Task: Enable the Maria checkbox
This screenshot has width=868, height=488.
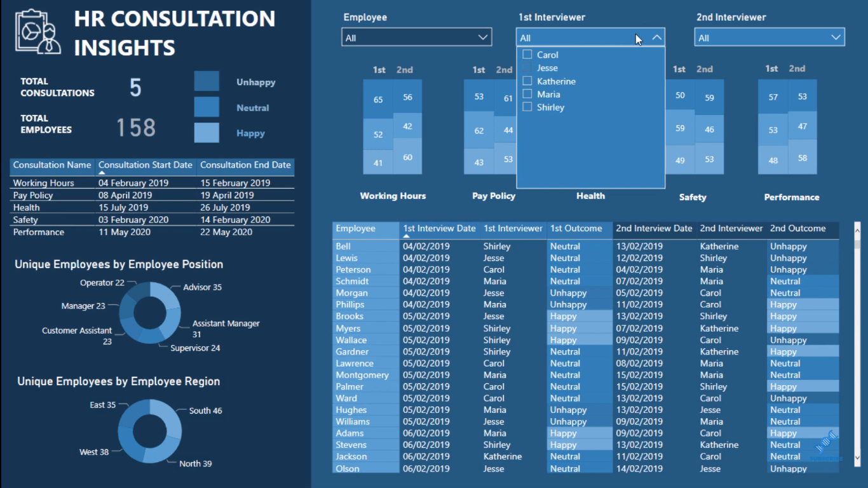Action: click(527, 94)
